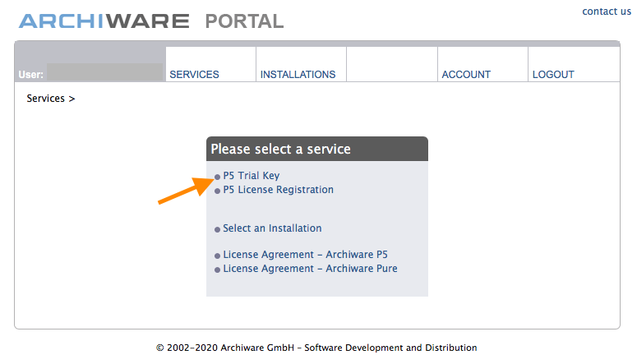View License Agreement – Archiware P5
The width and height of the screenshot is (637, 364).
click(305, 255)
